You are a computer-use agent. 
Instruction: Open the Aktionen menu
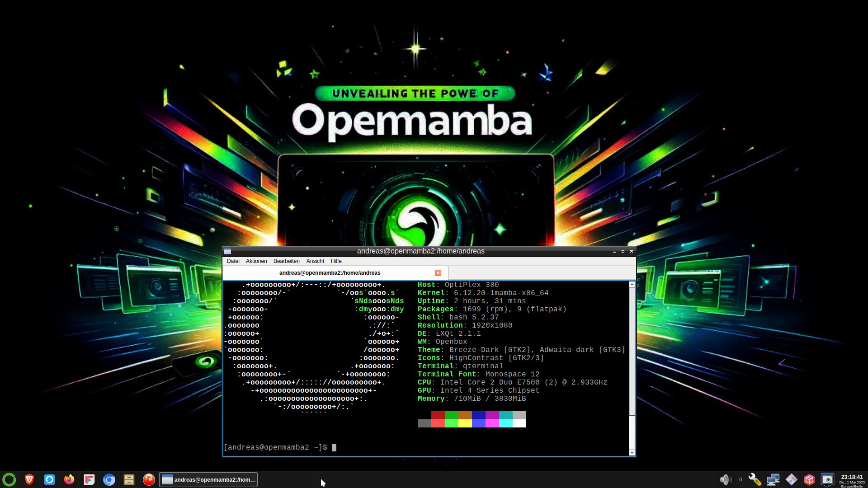(x=256, y=261)
